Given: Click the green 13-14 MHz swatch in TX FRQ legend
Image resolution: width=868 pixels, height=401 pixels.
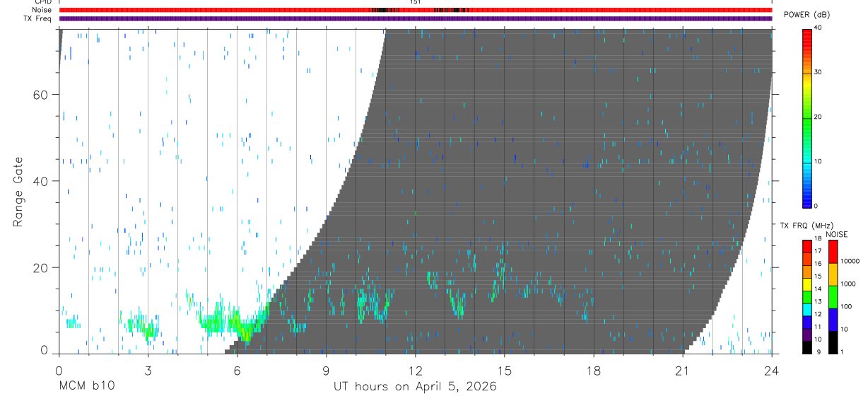Looking at the screenshot, I should click(807, 297).
